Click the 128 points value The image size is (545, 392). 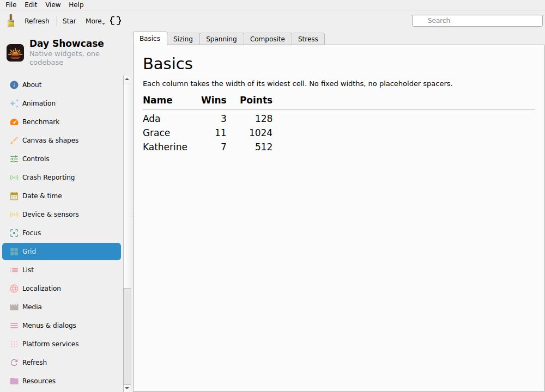coord(264,119)
